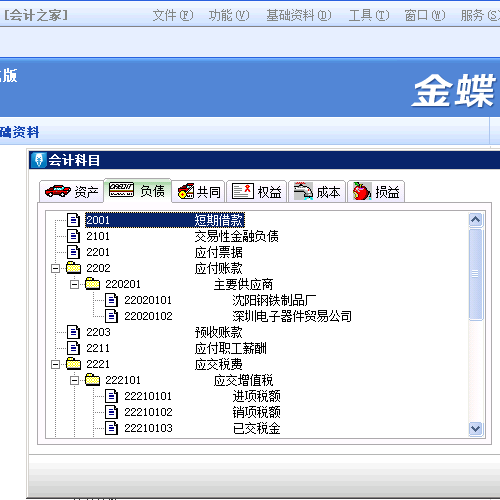Collapse the 2202 应付账款 tree node
Screen dimensions: 500x500
(56, 268)
